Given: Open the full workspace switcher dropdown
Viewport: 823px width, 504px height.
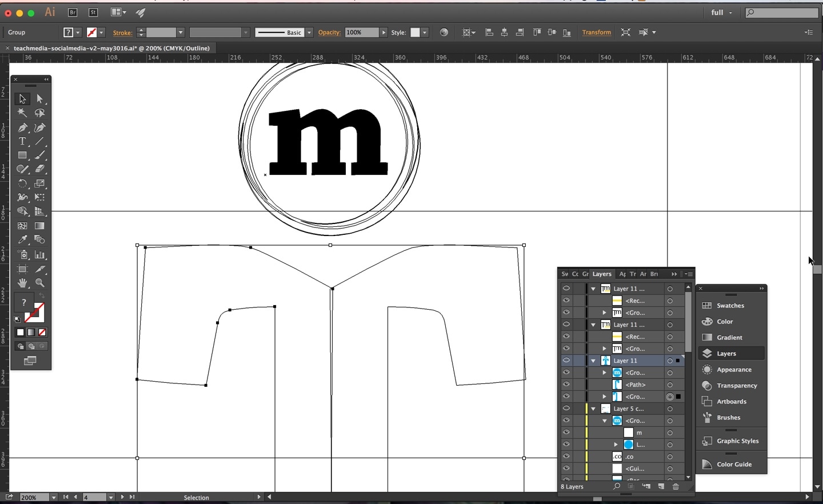Looking at the screenshot, I should (722, 13).
